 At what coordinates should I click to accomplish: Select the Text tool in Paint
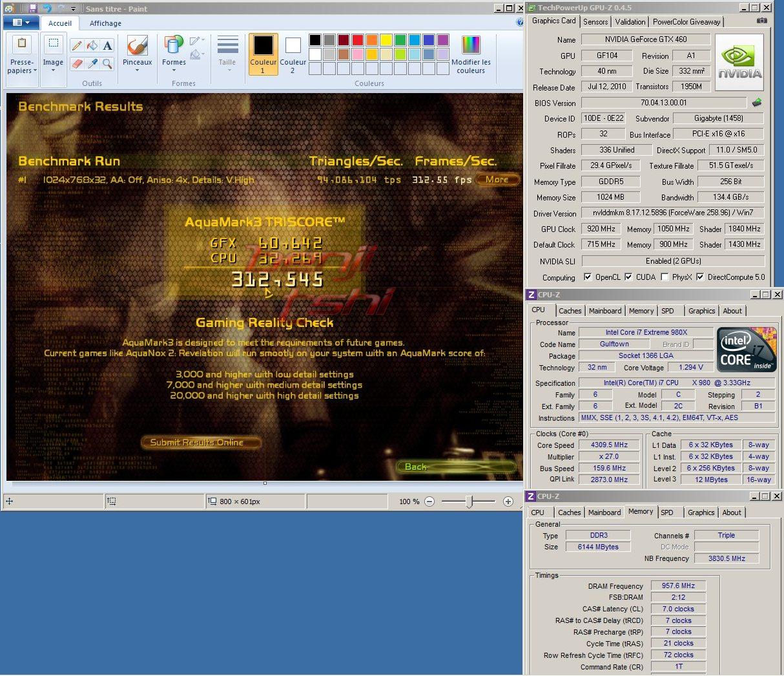pyautogui.click(x=108, y=45)
